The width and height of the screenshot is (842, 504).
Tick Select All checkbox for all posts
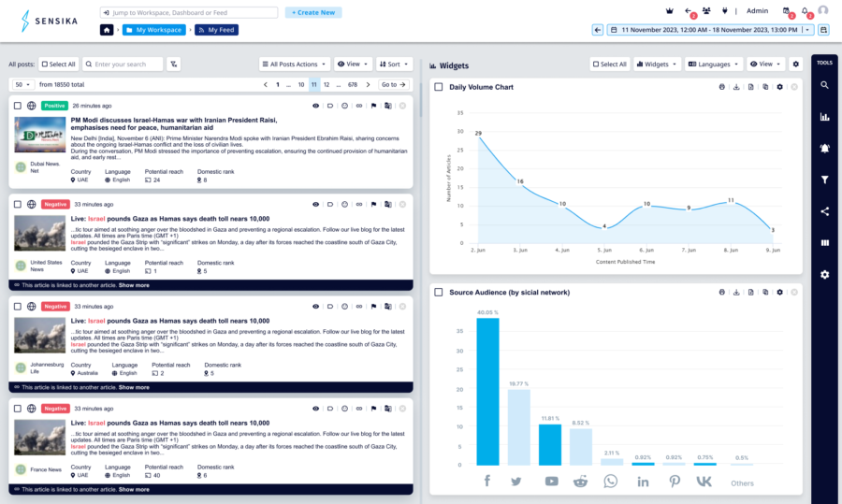pyautogui.click(x=45, y=65)
